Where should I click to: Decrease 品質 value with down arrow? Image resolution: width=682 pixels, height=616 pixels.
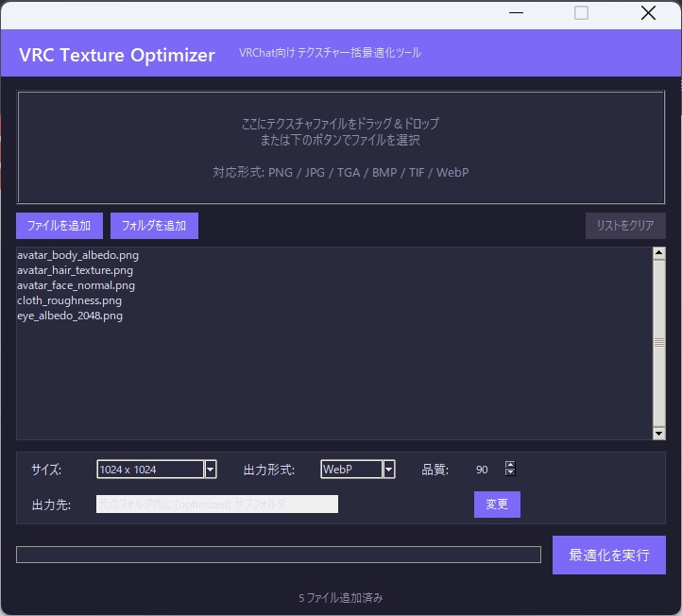click(510, 472)
